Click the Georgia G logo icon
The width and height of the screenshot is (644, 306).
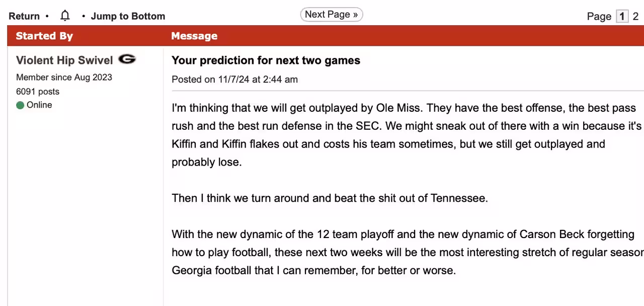coord(127,59)
